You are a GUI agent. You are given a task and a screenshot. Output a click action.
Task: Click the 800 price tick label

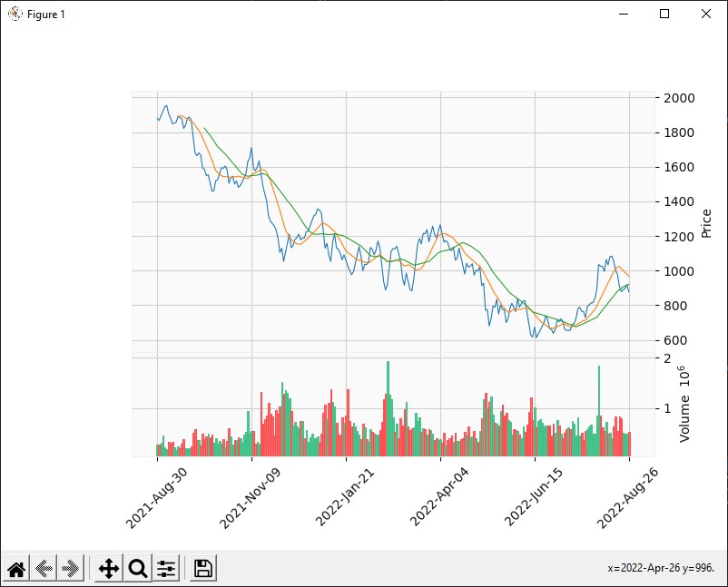pos(675,306)
